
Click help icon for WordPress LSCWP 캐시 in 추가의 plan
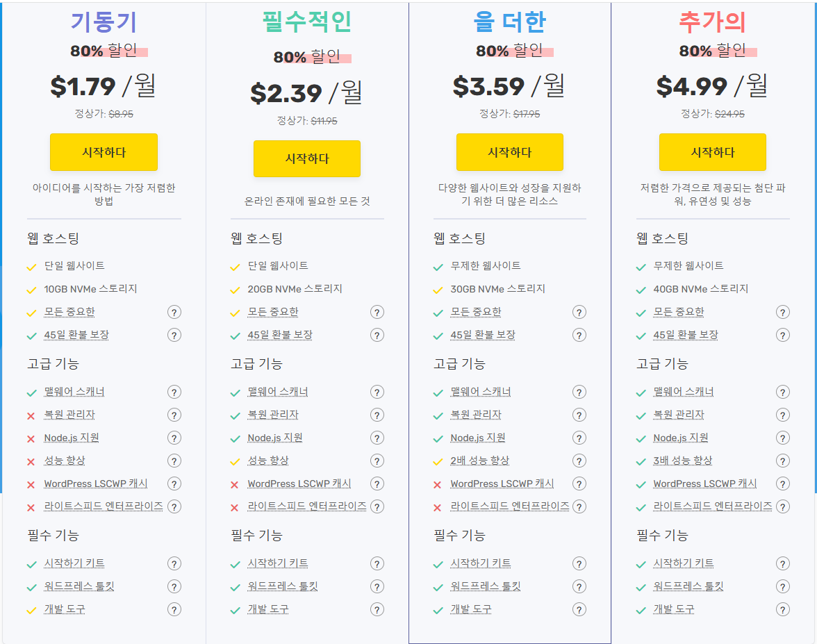782,484
